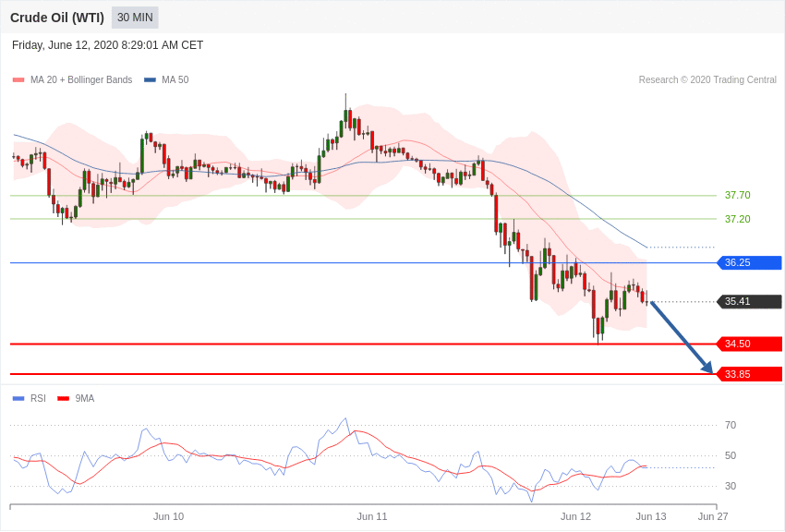
Task: Click the Crude Oil (WTI) title
Action: (x=57, y=18)
